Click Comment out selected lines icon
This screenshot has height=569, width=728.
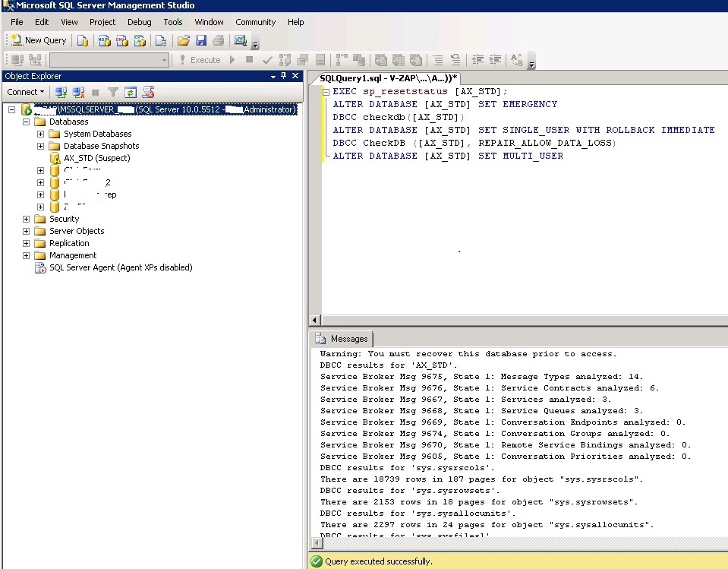[x=438, y=60]
